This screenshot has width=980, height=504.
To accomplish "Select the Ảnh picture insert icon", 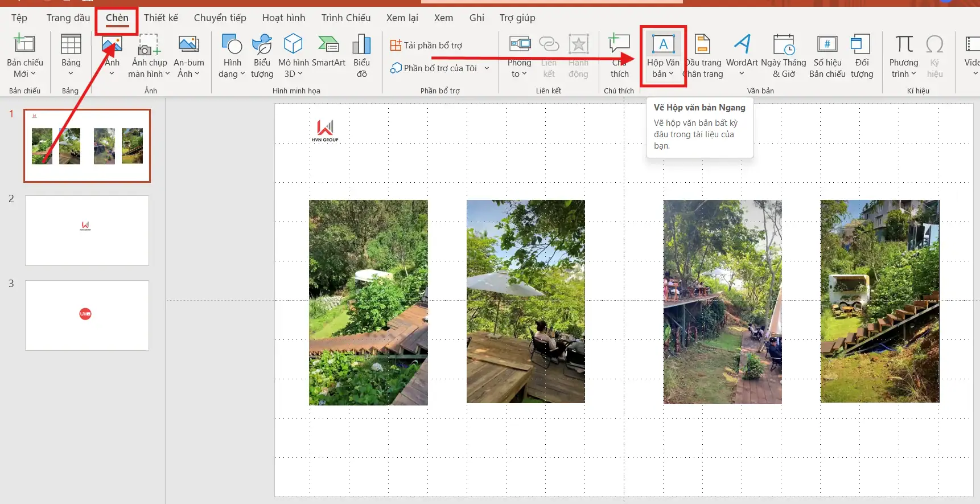I will pos(112,45).
